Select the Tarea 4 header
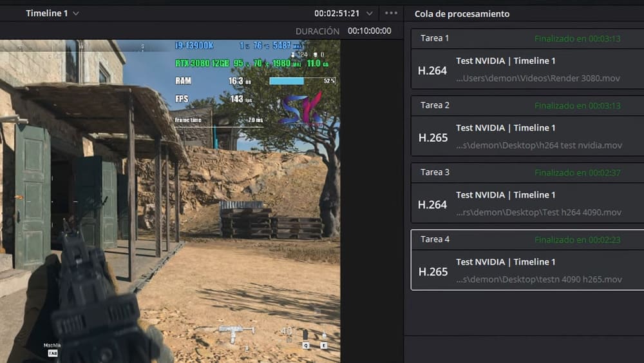Screen dimensions: 644x363 coord(527,239)
